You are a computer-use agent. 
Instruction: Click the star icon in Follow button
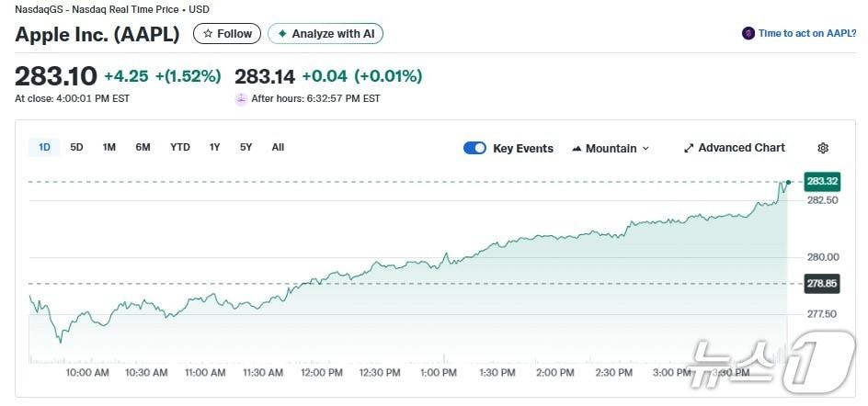tap(208, 34)
